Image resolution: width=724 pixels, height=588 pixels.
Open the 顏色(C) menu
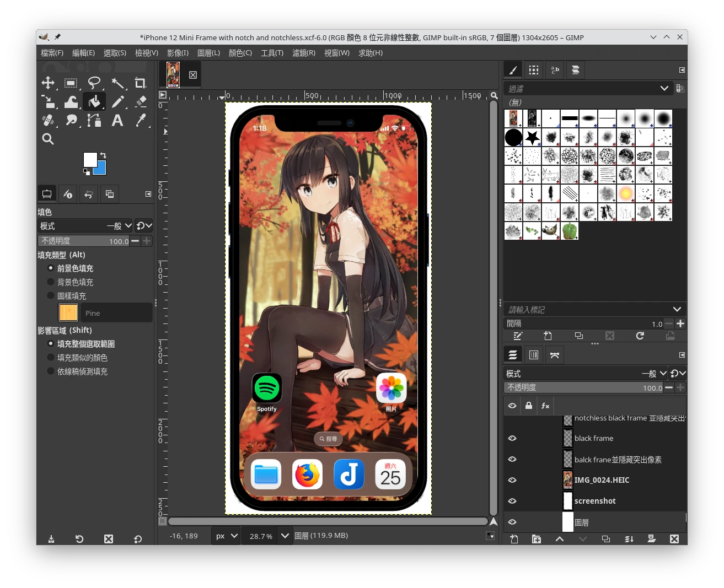point(240,53)
